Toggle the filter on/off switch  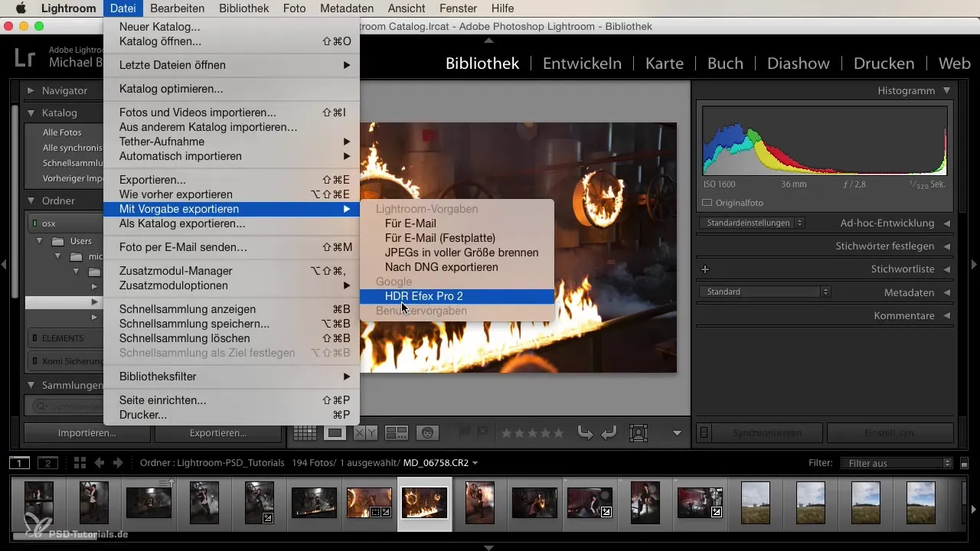[964, 463]
